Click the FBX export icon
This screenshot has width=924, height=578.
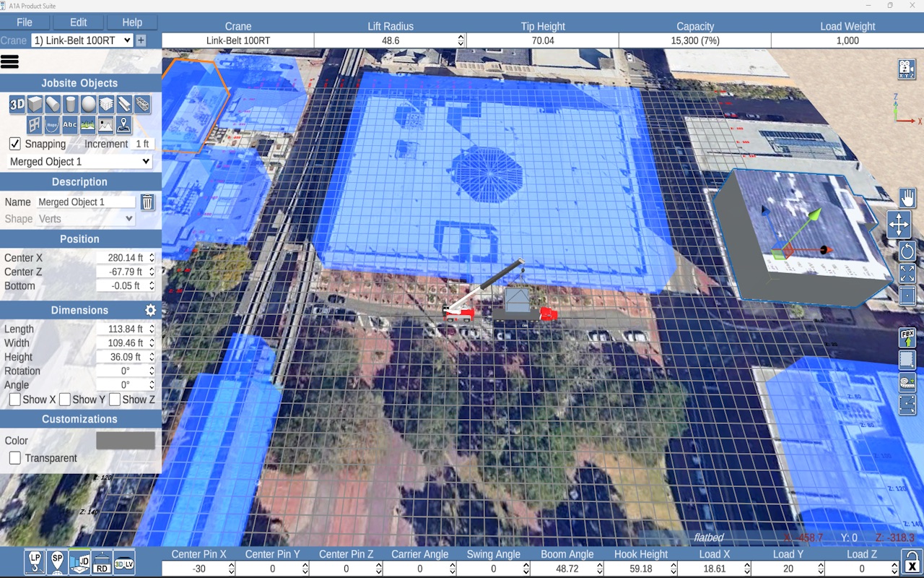tap(907, 337)
